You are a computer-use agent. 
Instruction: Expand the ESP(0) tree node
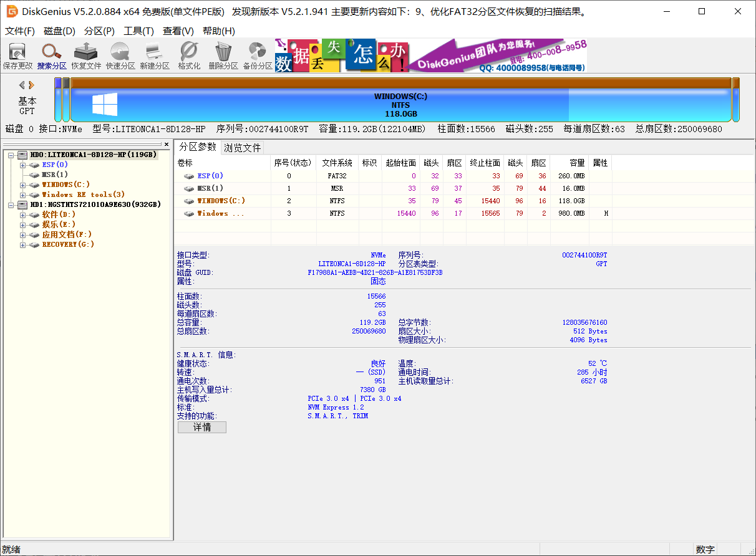[23, 165]
